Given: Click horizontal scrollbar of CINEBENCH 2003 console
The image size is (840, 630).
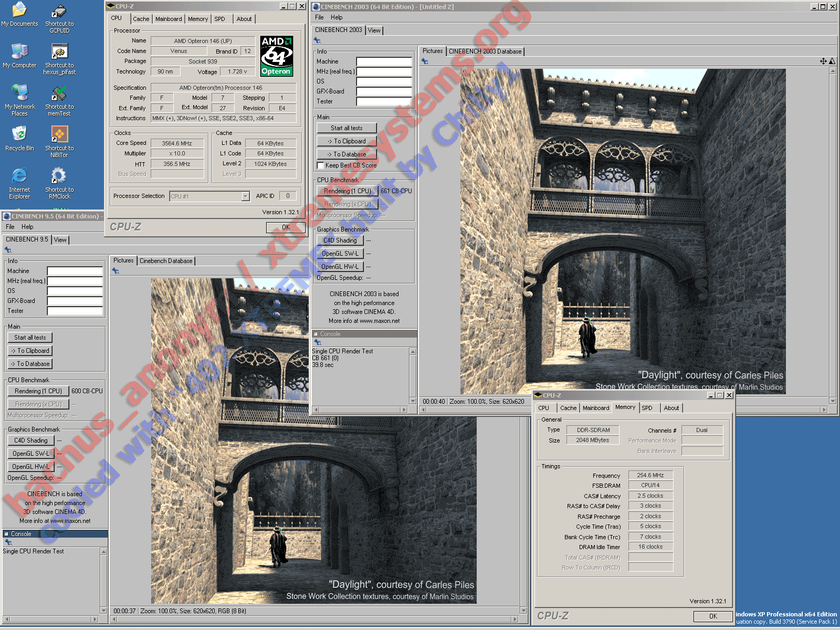Looking at the screenshot, I should click(360, 409).
